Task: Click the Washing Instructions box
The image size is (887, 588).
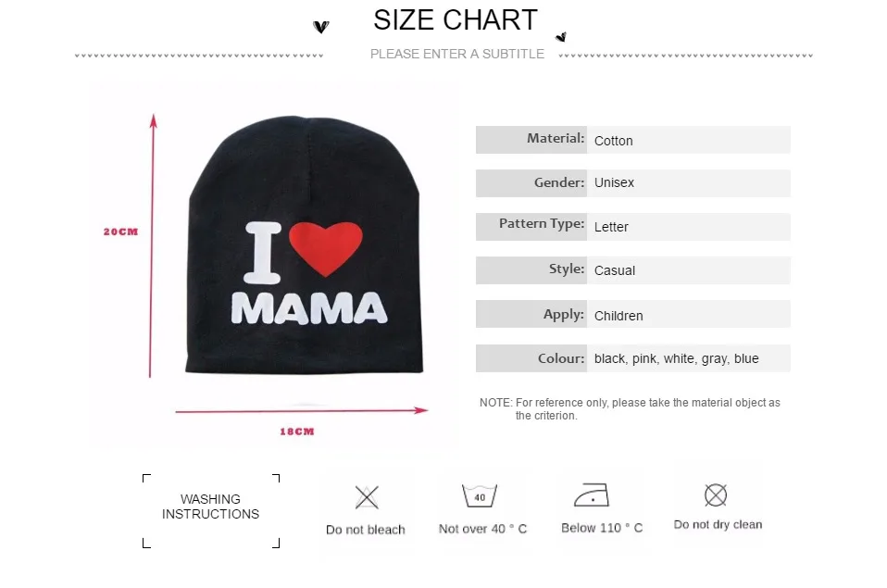Action: [x=211, y=510]
